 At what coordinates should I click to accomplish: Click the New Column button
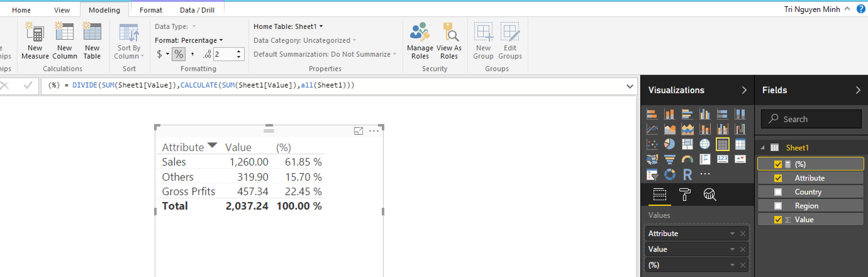65,41
